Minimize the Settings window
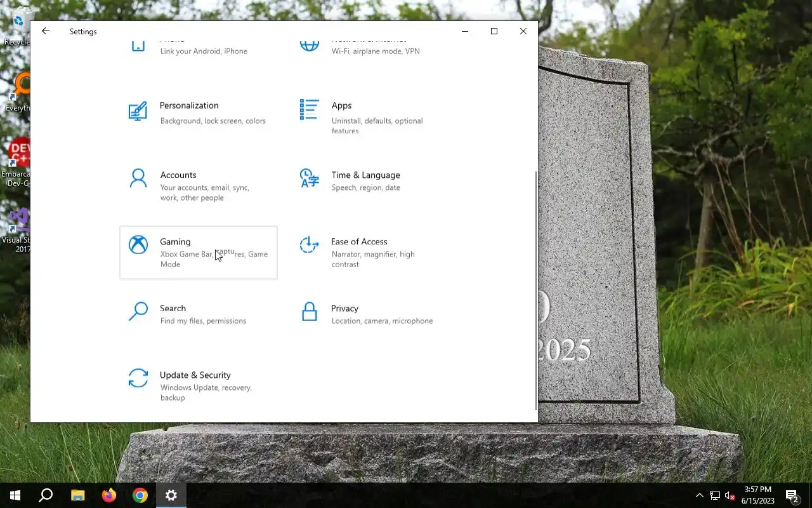The width and height of the screenshot is (812, 508). (x=465, y=31)
